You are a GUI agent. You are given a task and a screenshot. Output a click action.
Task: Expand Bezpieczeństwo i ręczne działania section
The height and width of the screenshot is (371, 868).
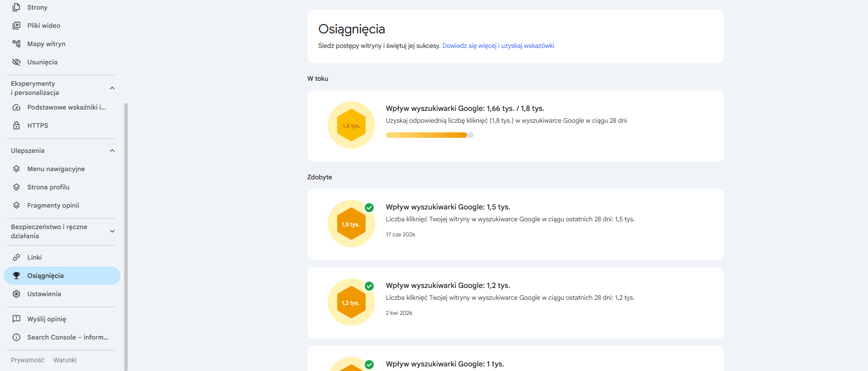[x=112, y=231]
